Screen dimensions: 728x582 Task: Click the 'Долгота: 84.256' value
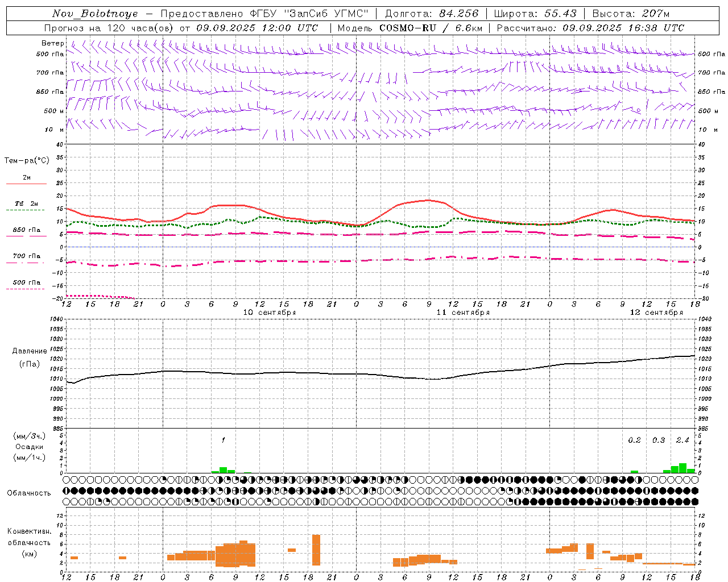pyautogui.click(x=432, y=14)
